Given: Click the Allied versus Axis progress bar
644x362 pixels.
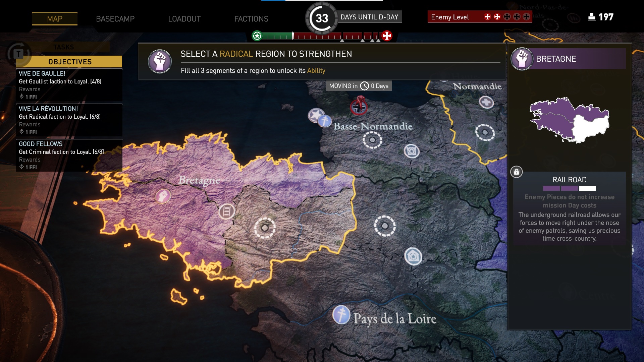Looking at the screenshot, I should tap(322, 36).
